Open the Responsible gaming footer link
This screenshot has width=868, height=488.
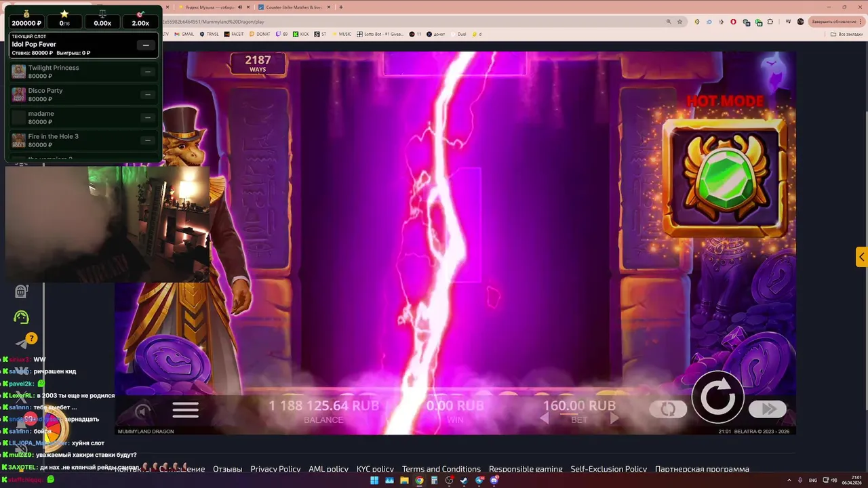pos(526,469)
